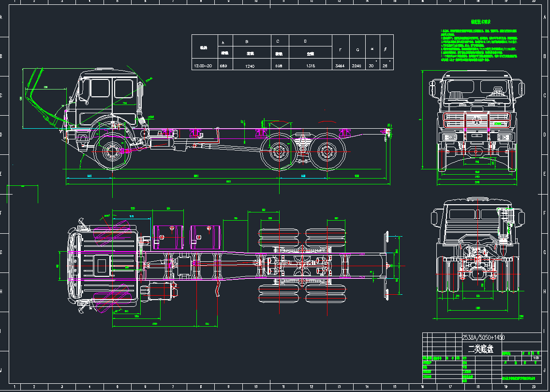This screenshot has width=550, height=392.
Task: Select the rearmost axle wheel in side view
Action: (x=327, y=152)
